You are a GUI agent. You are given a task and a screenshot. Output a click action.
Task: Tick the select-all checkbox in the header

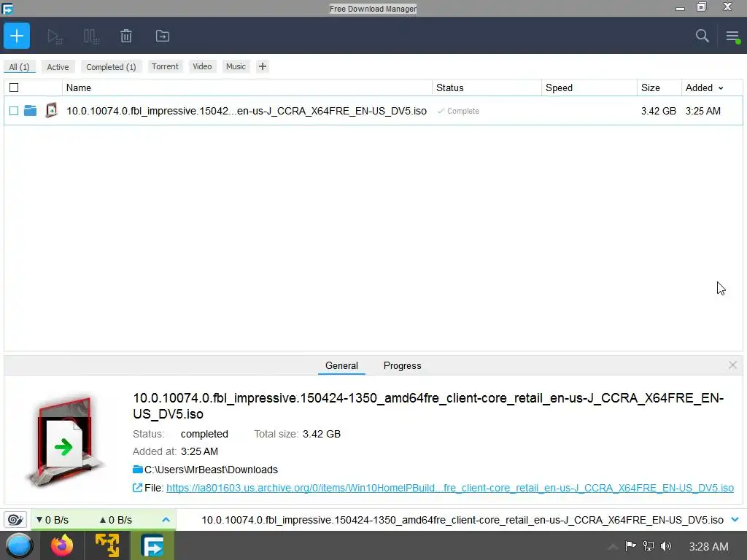(x=14, y=87)
